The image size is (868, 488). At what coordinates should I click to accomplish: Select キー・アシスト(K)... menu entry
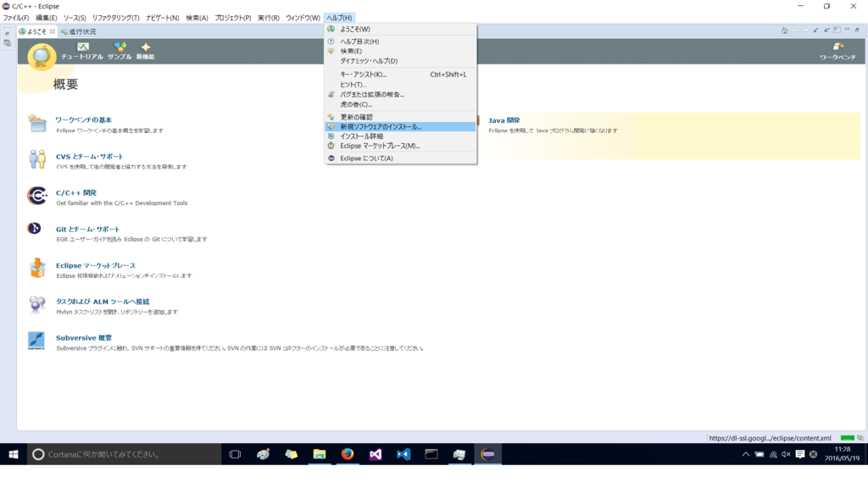coord(400,75)
